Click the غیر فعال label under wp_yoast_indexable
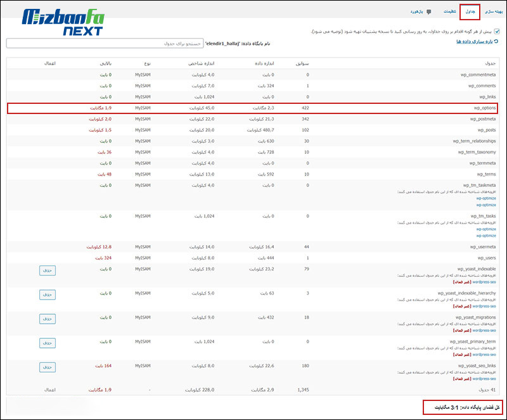The height and width of the screenshot is (420, 507). [x=462, y=283]
